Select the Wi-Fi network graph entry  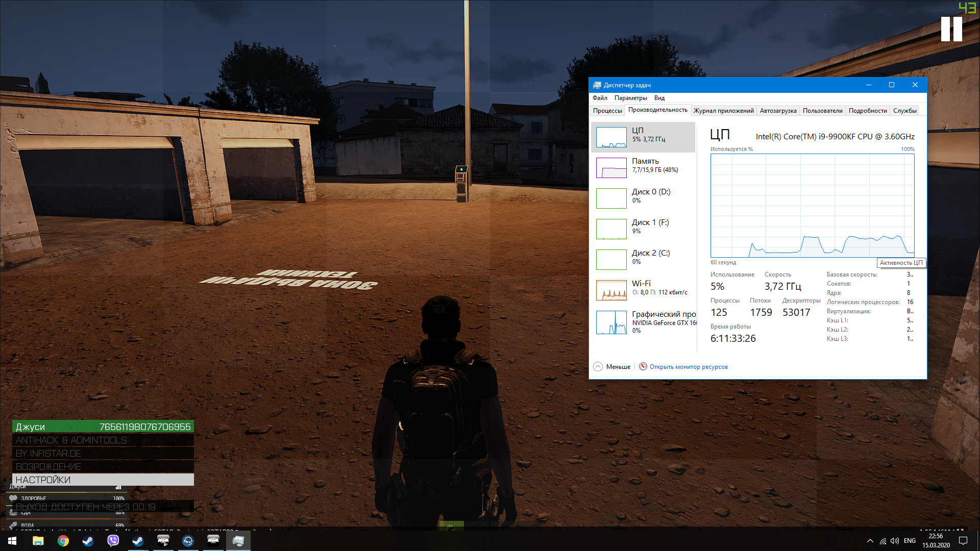coord(643,290)
